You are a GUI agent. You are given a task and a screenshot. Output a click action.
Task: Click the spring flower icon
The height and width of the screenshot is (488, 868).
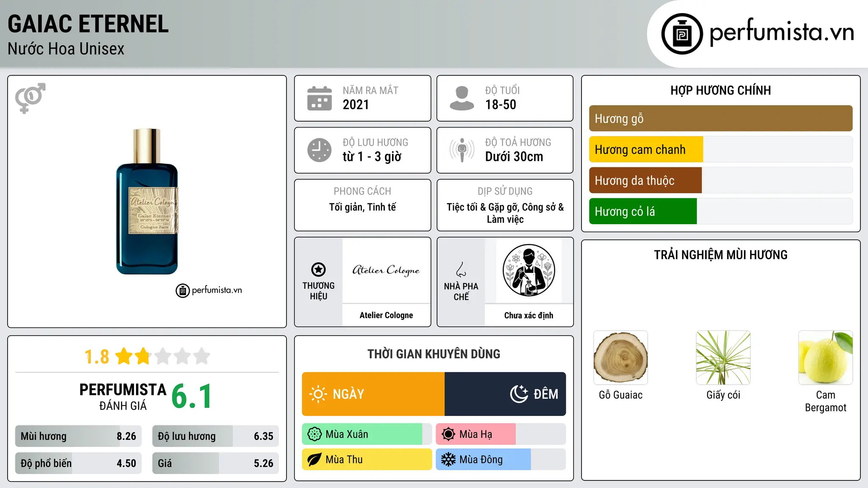click(x=314, y=434)
